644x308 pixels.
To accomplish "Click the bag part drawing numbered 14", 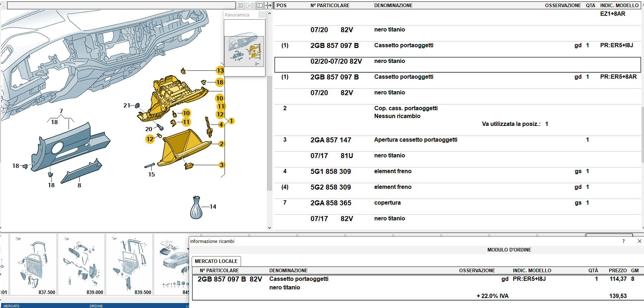I will pyautogui.click(x=196, y=207).
